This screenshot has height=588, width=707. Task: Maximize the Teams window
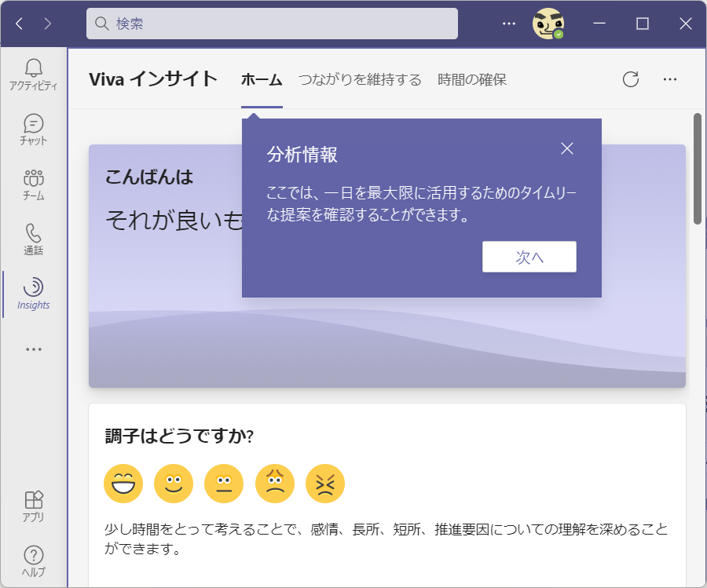pyautogui.click(x=642, y=24)
